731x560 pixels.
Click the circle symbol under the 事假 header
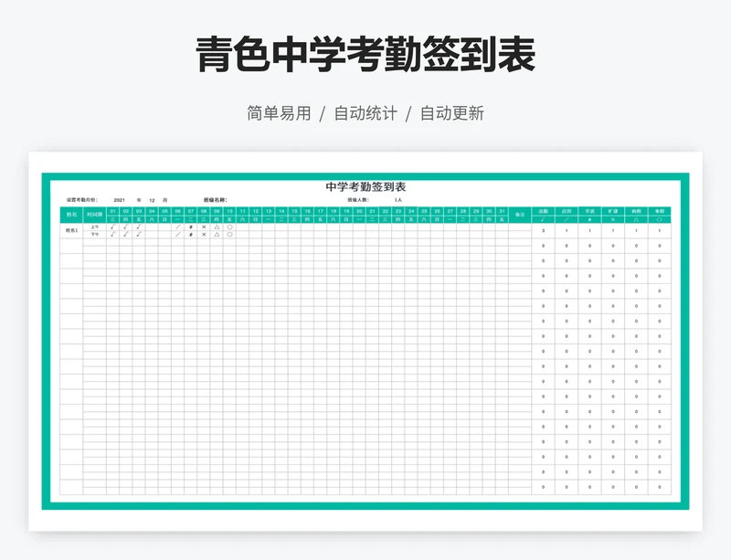click(x=661, y=218)
